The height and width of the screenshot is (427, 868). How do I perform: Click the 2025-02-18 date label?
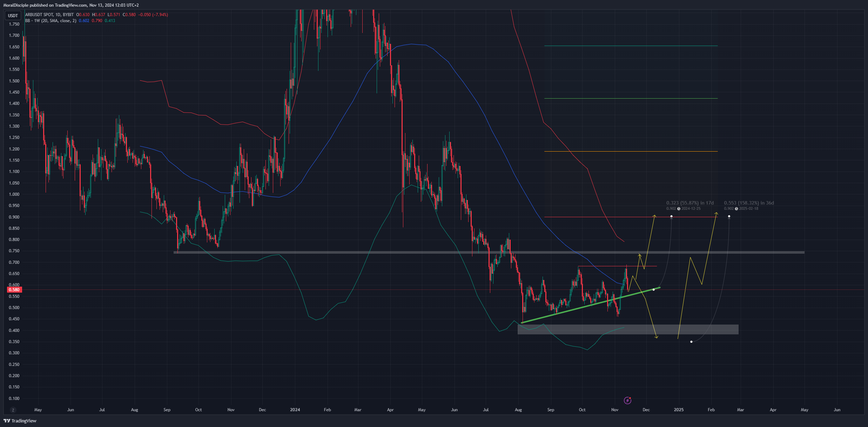[748, 209]
